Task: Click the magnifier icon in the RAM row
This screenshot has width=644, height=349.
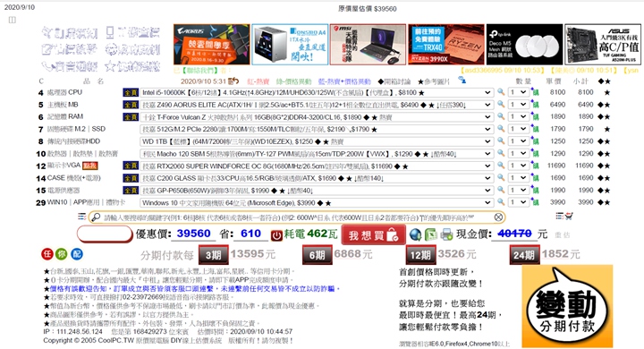Action: (501, 116)
